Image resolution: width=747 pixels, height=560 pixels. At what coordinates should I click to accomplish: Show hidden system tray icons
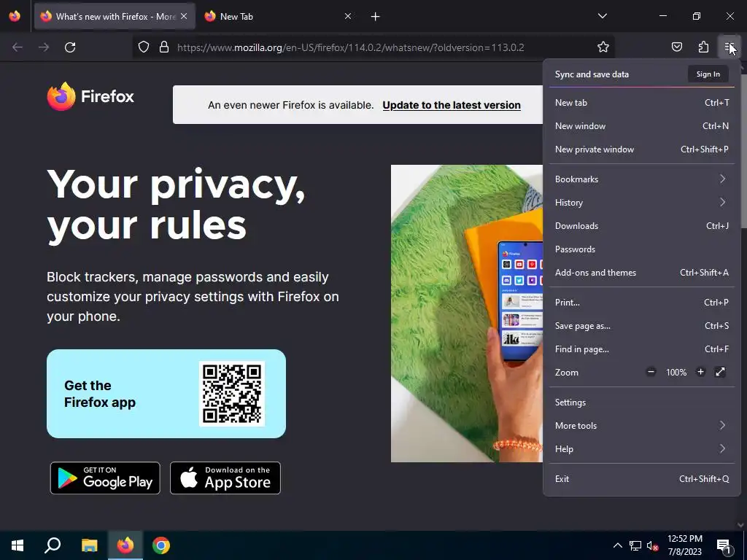[617, 545]
